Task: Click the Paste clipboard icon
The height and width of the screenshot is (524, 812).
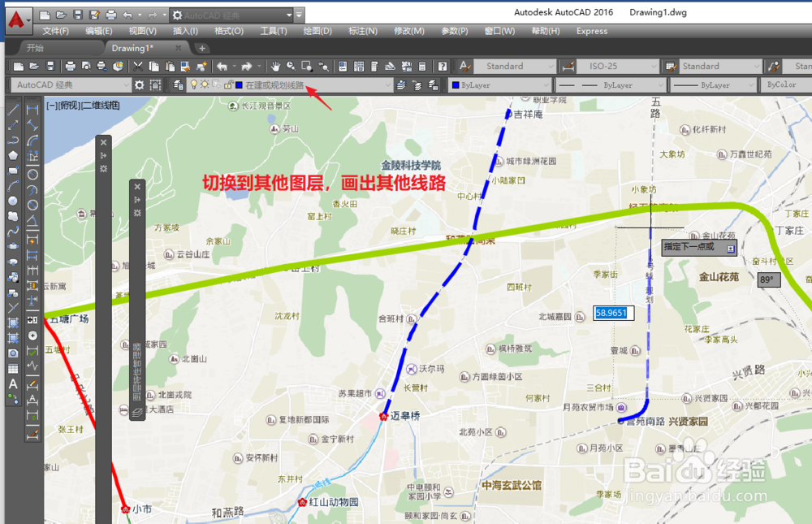Action: (170, 67)
